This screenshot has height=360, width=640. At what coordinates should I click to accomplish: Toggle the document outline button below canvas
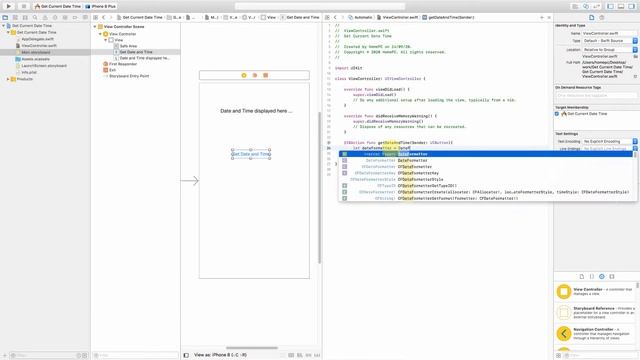click(x=186, y=355)
